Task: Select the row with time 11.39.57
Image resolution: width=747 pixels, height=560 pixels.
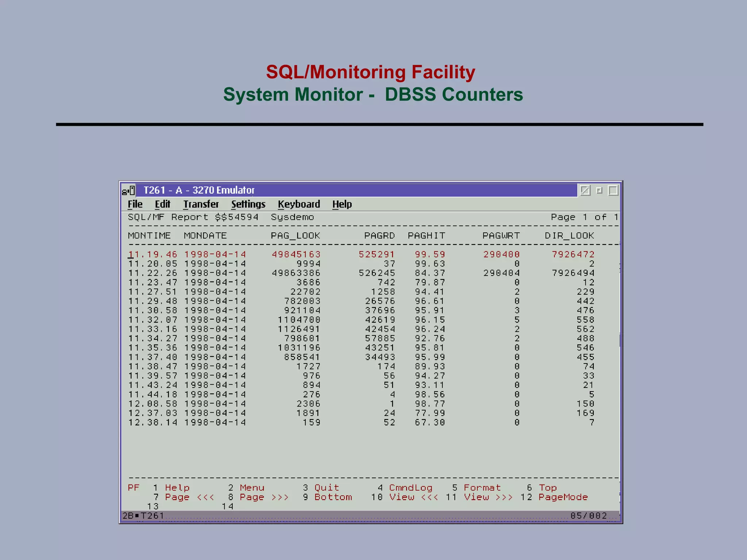Action: (361, 376)
